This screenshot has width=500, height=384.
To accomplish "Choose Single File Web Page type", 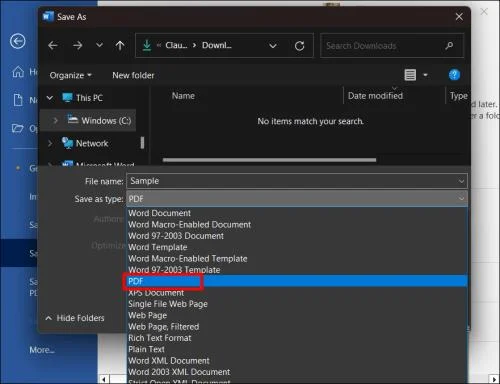I will pyautogui.click(x=168, y=304).
